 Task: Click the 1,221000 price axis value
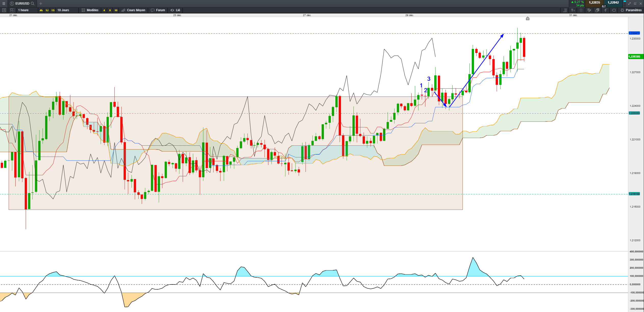(x=635, y=140)
